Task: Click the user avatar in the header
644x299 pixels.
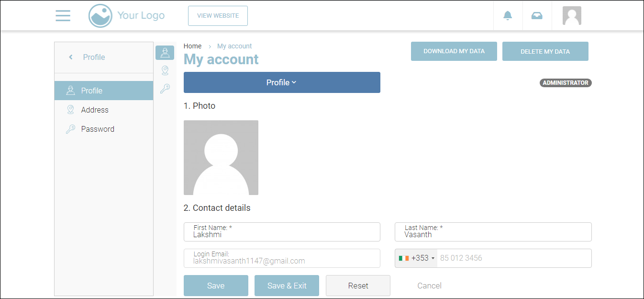Action: tap(572, 16)
